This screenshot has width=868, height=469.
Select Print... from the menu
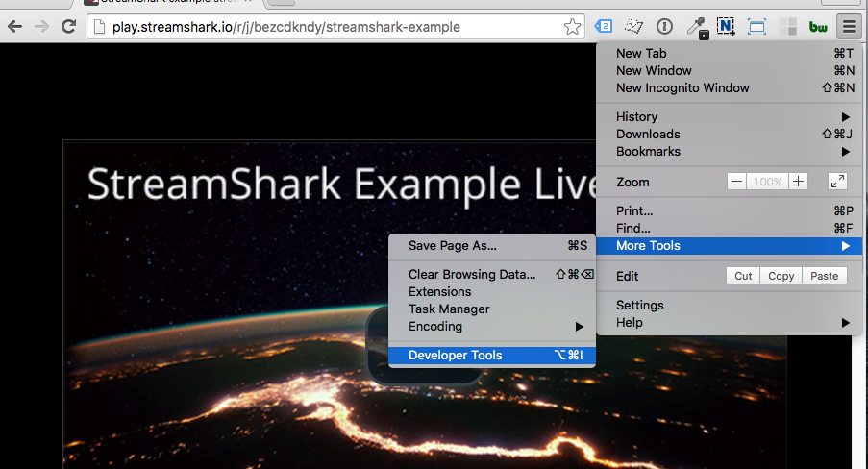click(x=729, y=211)
